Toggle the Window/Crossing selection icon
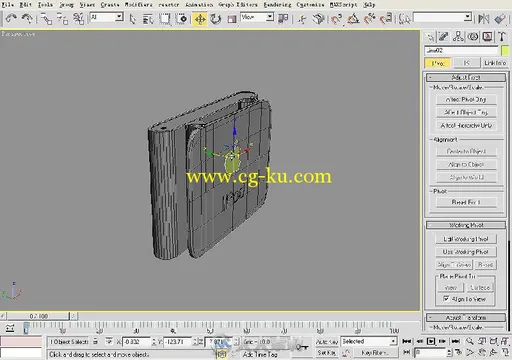Image resolution: width=512 pixels, height=360 pixels. (x=182, y=19)
